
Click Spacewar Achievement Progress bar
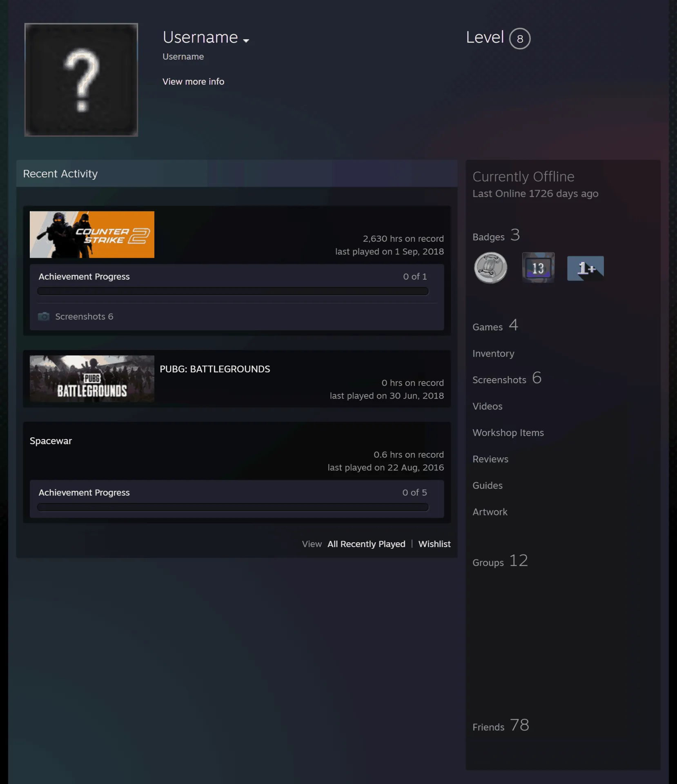click(x=233, y=507)
